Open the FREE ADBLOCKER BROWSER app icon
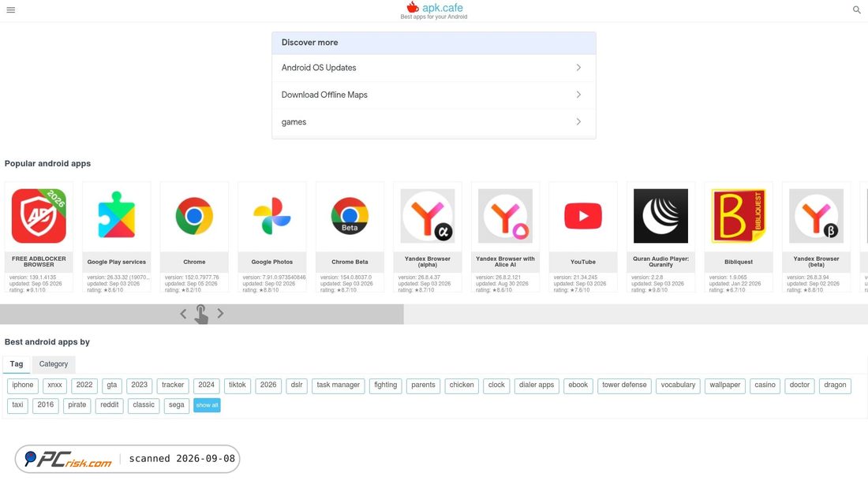Image resolution: width=868 pixels, height=488 pixels. 39,216
